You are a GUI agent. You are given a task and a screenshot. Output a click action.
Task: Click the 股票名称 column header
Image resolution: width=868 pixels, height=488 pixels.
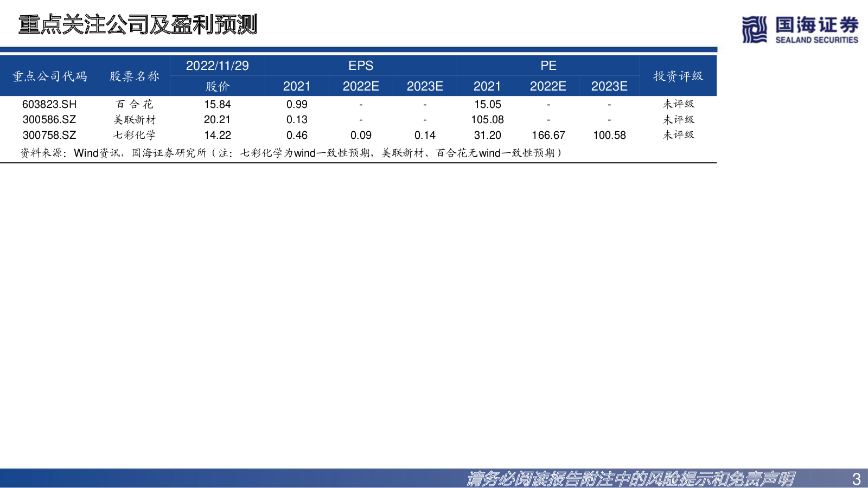point(135,76)
